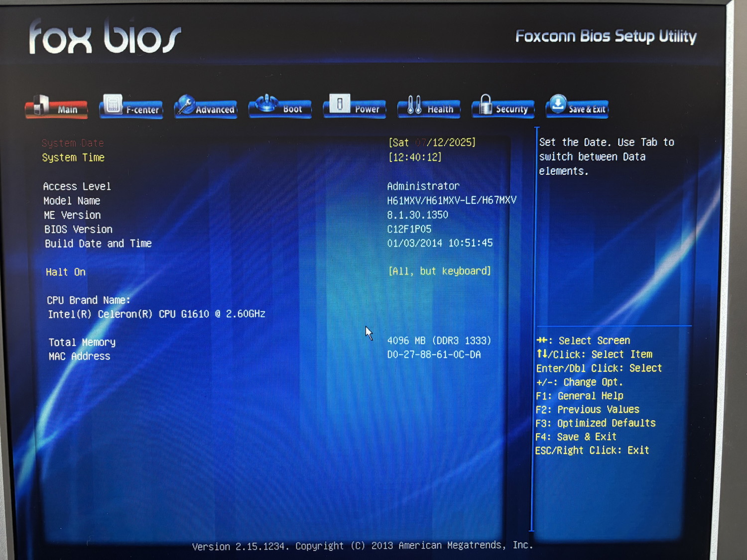Image resolution: width=747 pixels, height=560 pixels.
Task: Click the ME Version label
Action: tap(72, 215)
